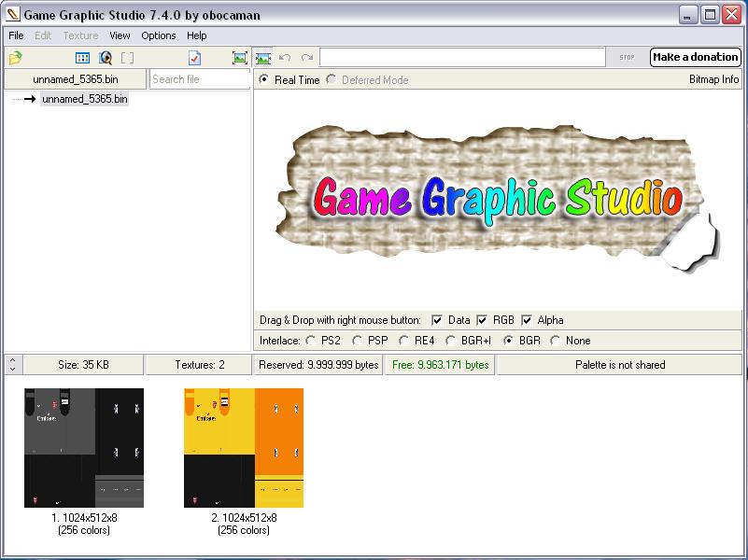Select the PSP interlace radio button
The width and height of the screenshot is (748, 560).
pyautogui.click(x=358, y=341)
